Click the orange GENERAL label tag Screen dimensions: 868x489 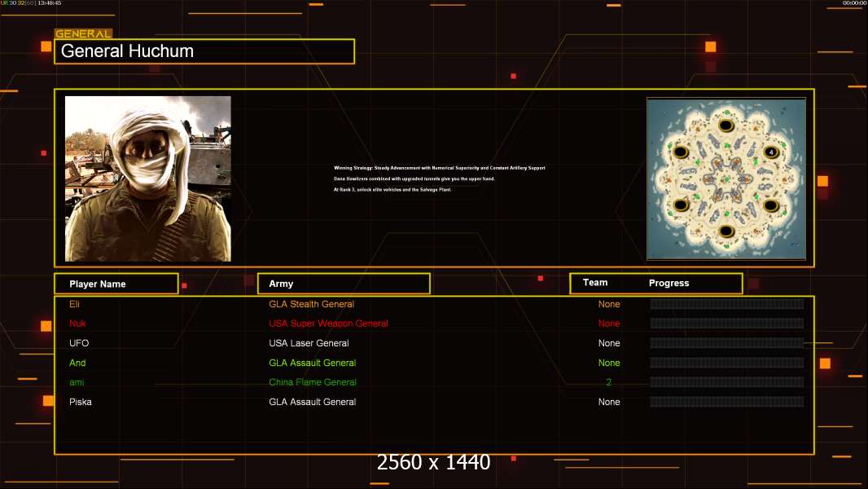tap(84, 33)
